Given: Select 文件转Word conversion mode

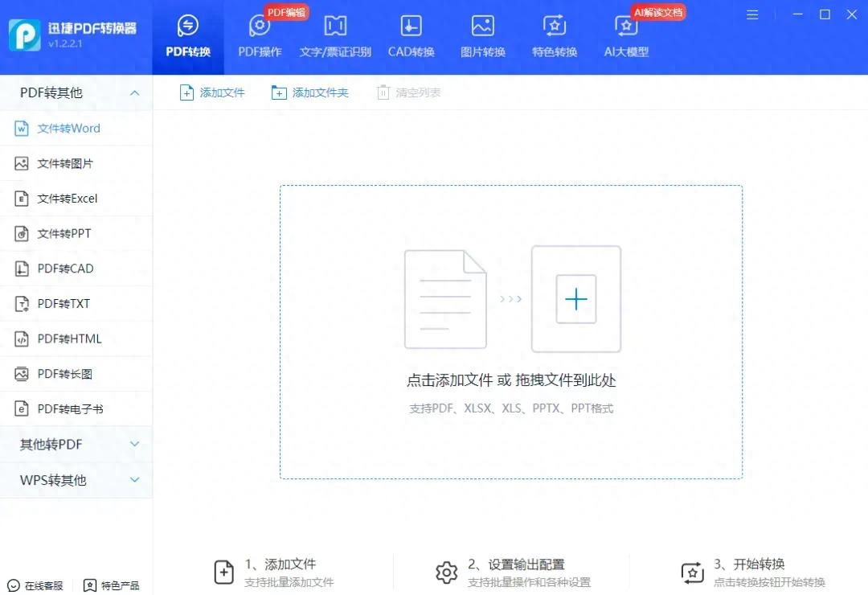Looking at the screenshot, I should point(68,128).
